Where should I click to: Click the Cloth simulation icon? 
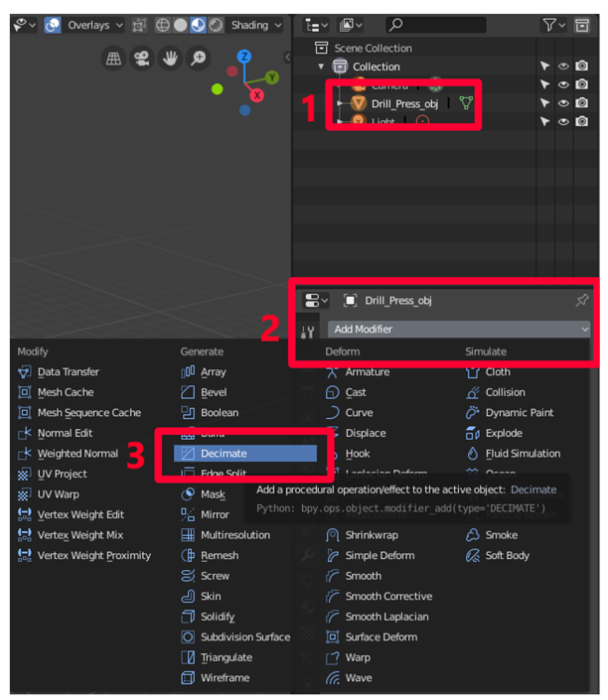473,372
